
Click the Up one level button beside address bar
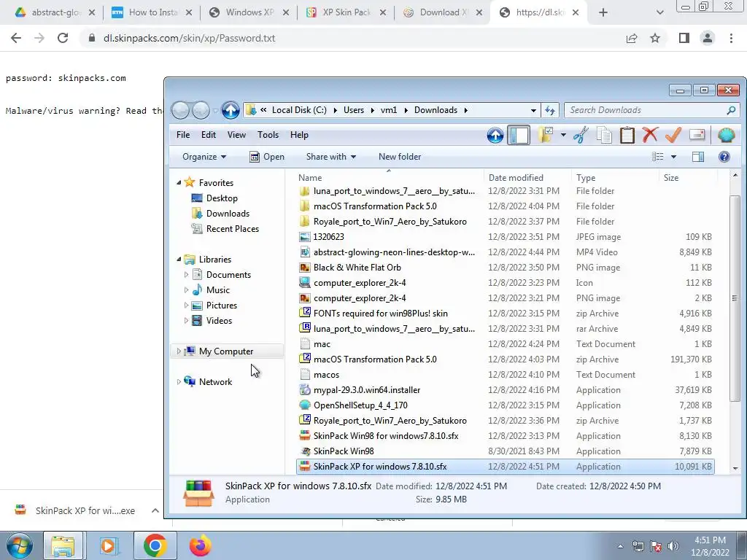231,111
